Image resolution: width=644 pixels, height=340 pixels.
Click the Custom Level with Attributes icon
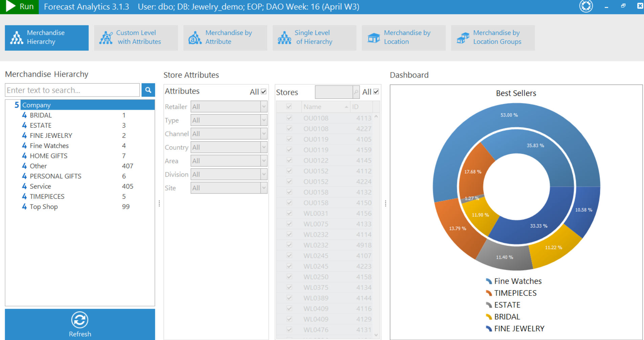pos(106,38)
